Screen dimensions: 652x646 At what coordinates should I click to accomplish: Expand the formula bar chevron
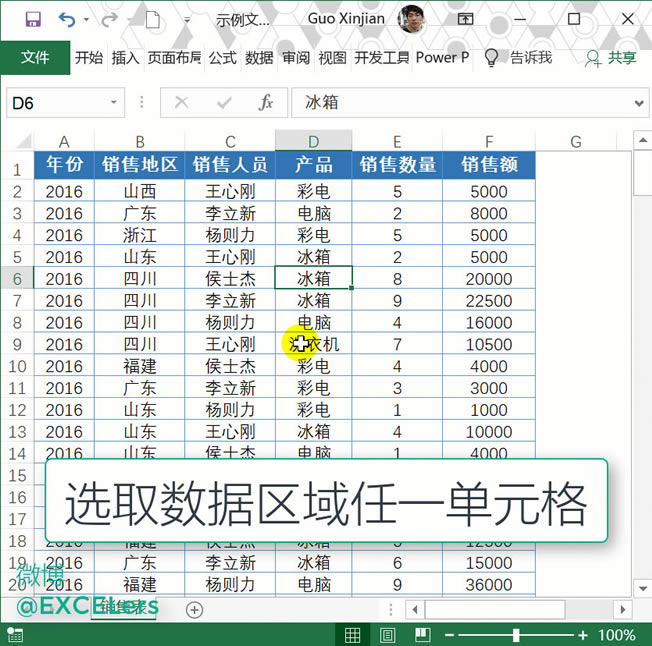pos(640,103)
